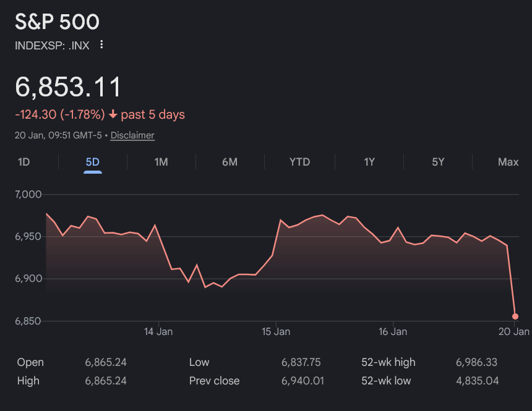
Task: Click the 14 Jan date axis label
Action: [158, 332]
